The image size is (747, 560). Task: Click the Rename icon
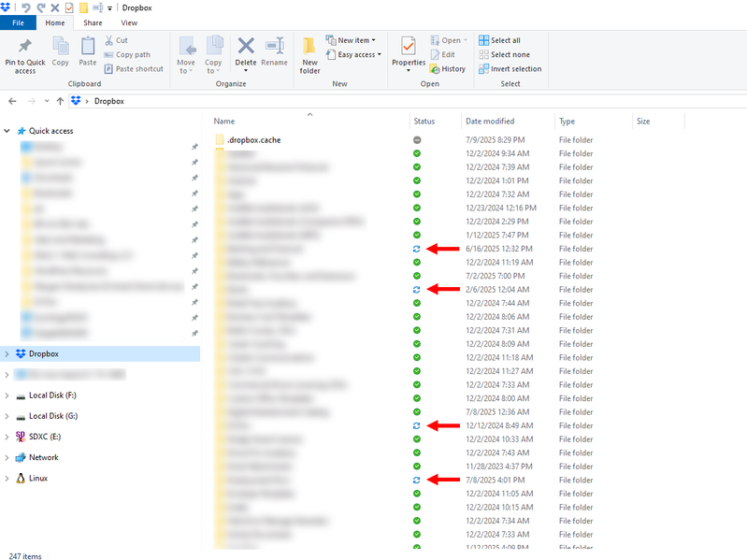[275, 46]
